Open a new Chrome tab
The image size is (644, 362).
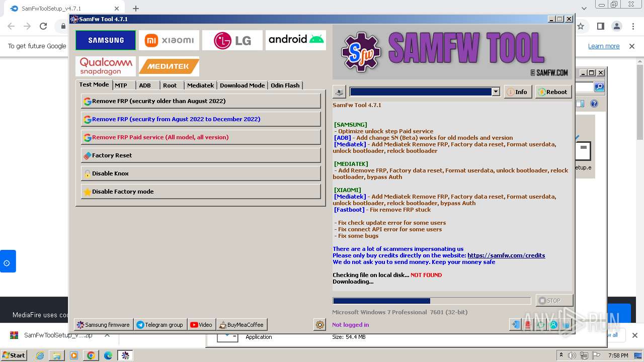pos(136,9)
